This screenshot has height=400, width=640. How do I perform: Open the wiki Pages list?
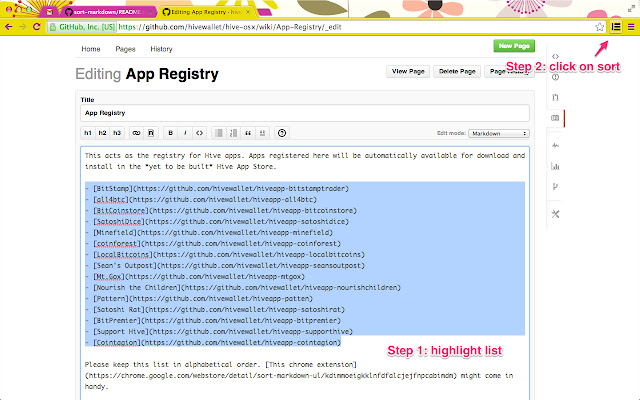(x=125, y=49)
